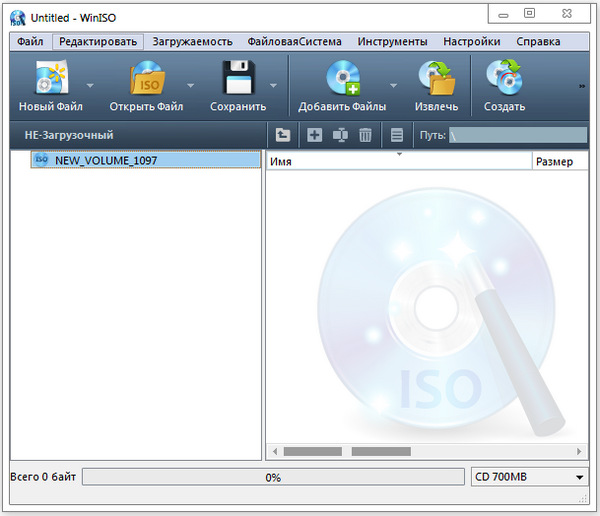The width and height of the screenshot is (600, 516).
Task: Click the Открыть Файл ISO folder icon
Action: 146,80
